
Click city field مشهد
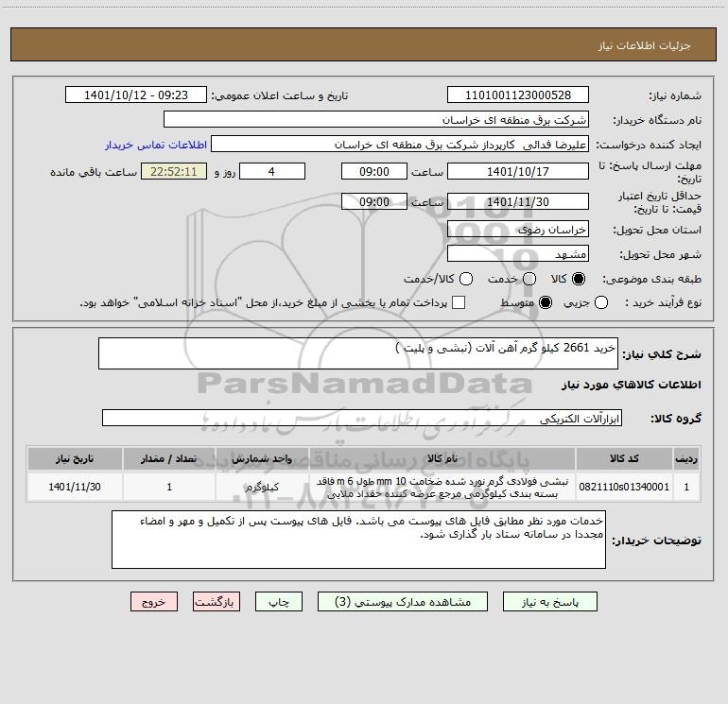coord(518,254)
